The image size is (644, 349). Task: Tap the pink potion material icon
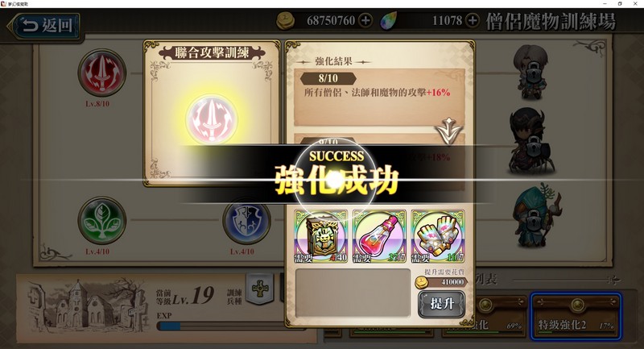tap(379, 236)
